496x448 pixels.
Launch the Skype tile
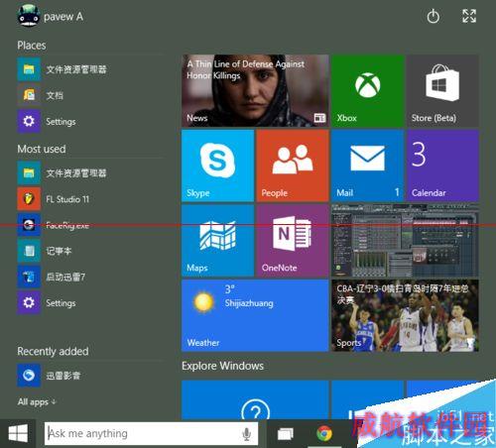[217, 166]
